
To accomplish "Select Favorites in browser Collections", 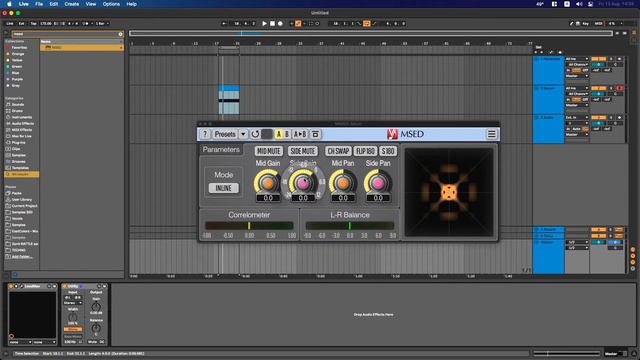I will [x=19, y=47].
